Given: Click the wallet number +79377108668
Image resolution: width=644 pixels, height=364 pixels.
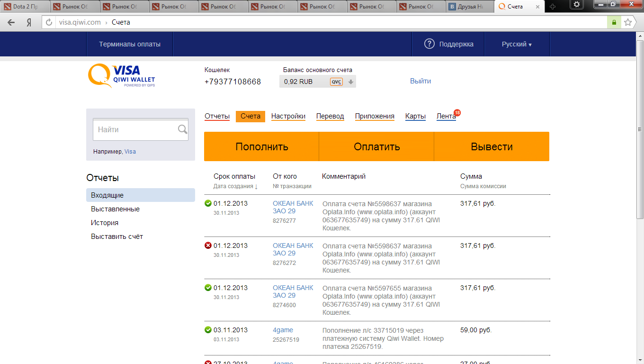Looking at the screenshot, I should [233, 82].
